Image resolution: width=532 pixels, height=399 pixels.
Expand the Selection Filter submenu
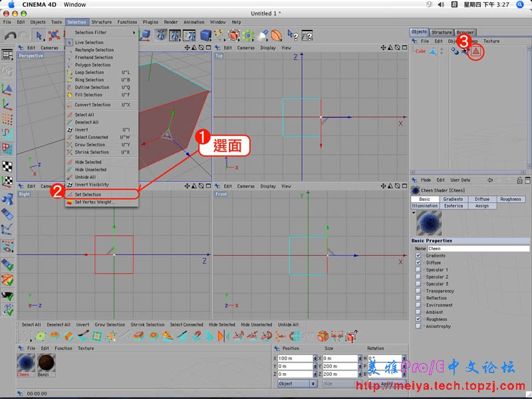(x=102, y=32)
